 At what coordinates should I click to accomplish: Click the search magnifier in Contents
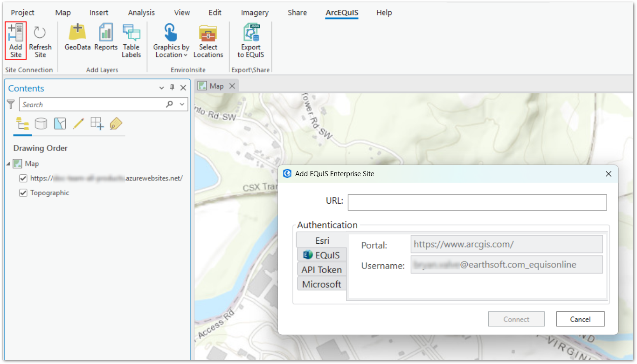tap(170, 104)
